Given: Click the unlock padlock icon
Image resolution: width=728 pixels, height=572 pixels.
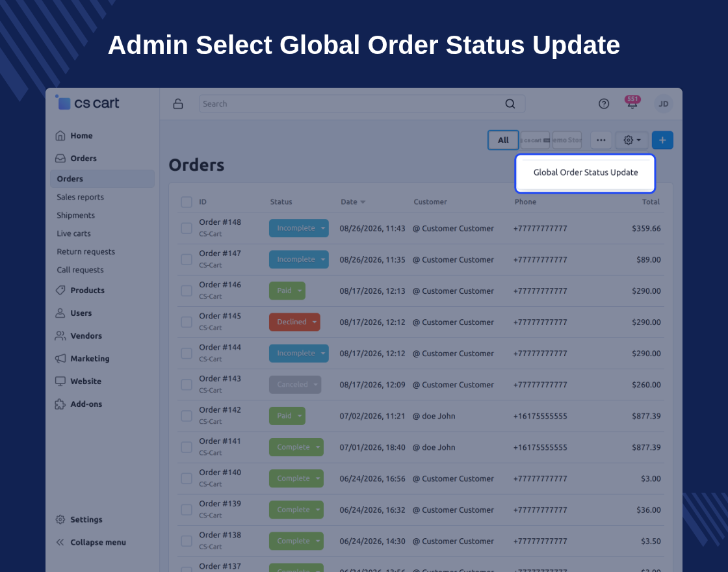Looking at the screenshot, I should click(178, 104).
